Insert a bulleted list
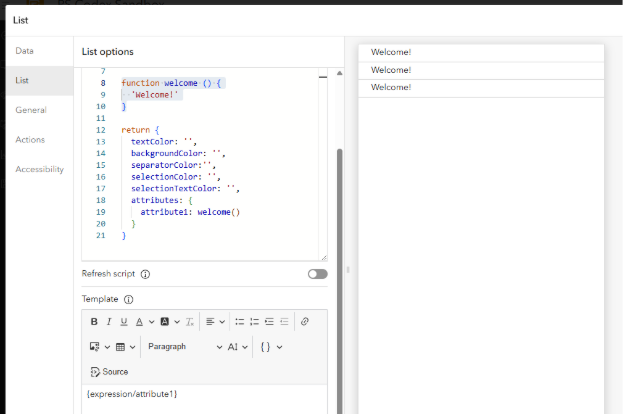Screen dimensions: 624x414 click(240, 322)
